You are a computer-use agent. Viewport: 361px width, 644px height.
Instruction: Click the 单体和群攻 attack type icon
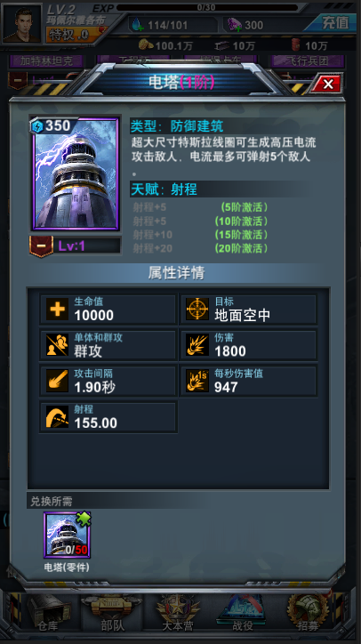point(57,345)
